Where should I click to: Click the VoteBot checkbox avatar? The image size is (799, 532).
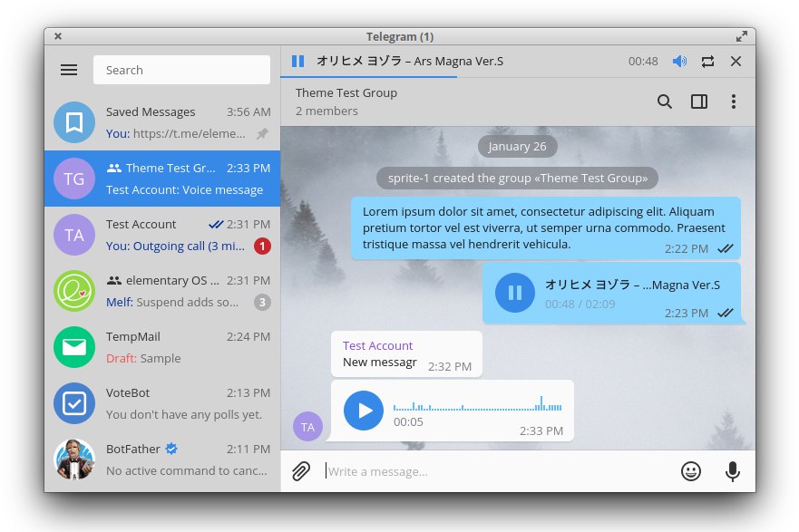(74, 403)
